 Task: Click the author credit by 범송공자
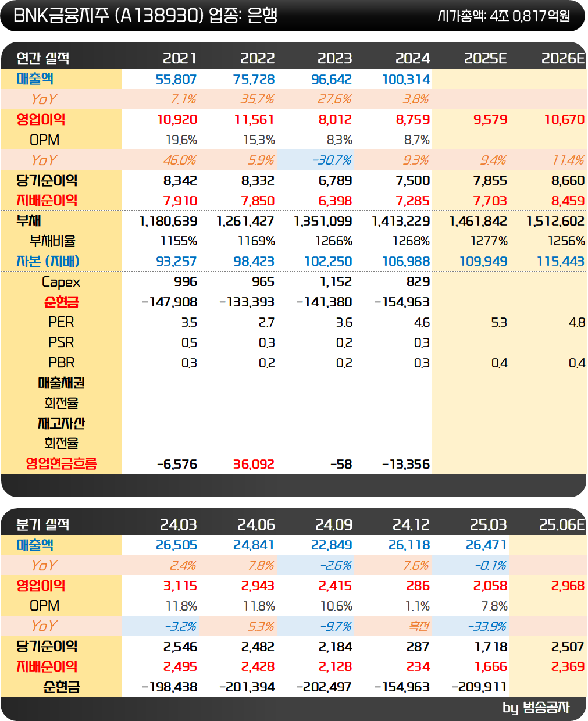536,708
